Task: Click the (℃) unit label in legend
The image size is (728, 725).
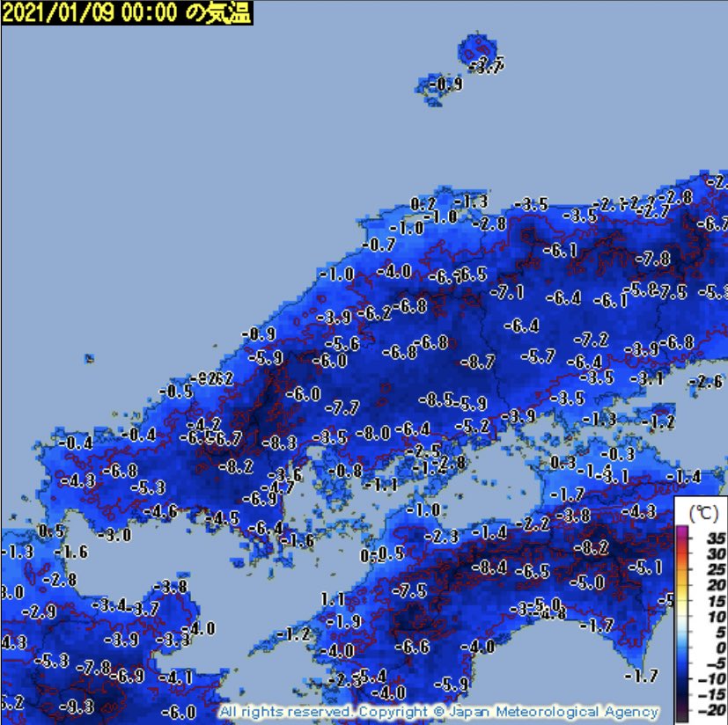Action: click(703, 513)
